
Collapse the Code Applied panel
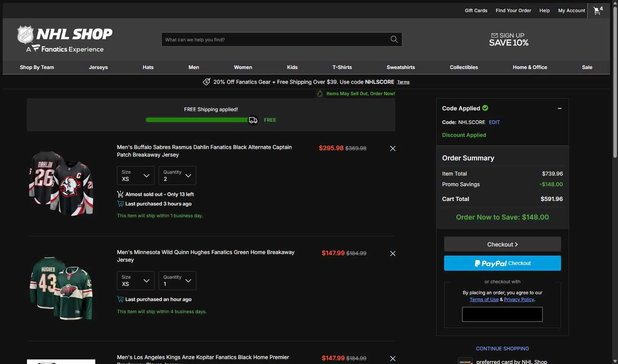(x=560, y=108)
